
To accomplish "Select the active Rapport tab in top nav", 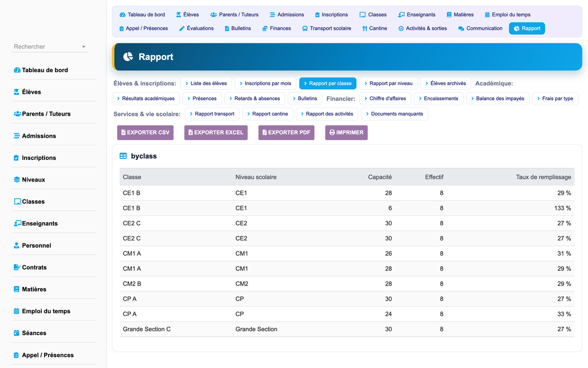I will 527,28.
